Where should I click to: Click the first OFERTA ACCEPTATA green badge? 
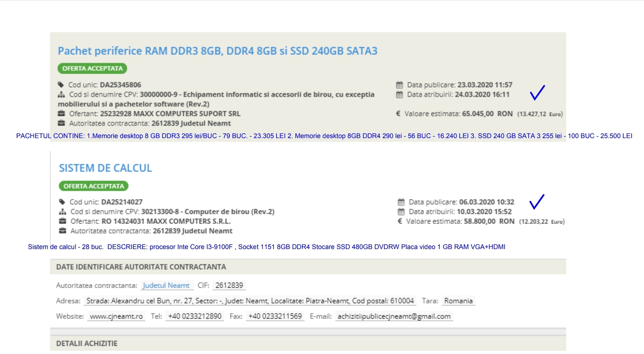pyautogui.click(x=92, y=68)
